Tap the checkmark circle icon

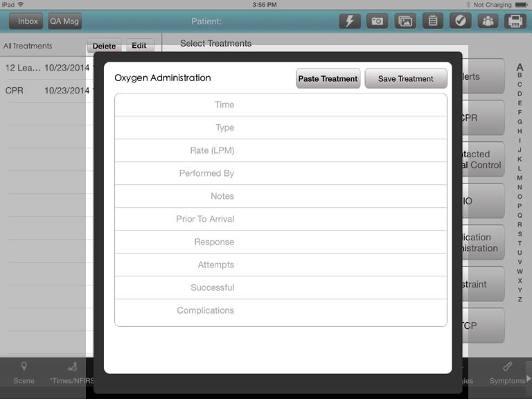[x=460, y=21]
